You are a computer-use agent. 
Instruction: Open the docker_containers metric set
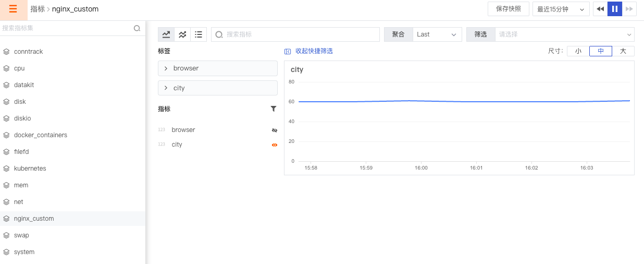point(40,135)
